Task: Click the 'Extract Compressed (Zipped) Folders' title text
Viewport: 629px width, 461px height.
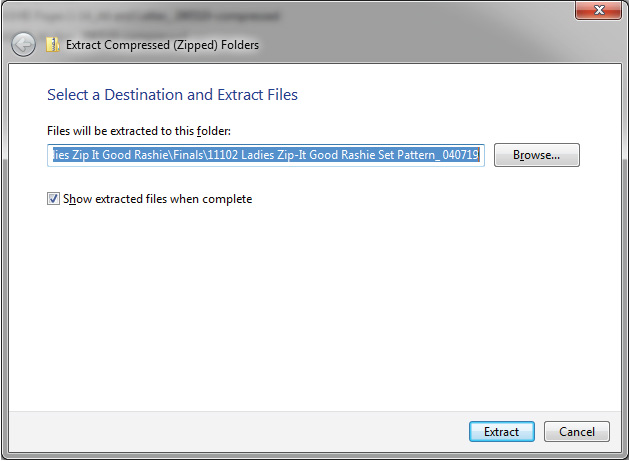Action: click(x=162, y=45)
